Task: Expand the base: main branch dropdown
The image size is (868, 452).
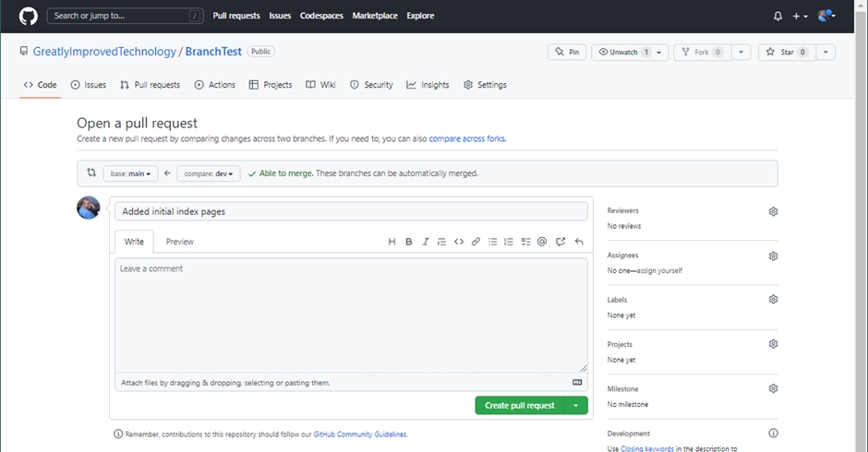Action: pyautogui.click(x=128, y=173)
